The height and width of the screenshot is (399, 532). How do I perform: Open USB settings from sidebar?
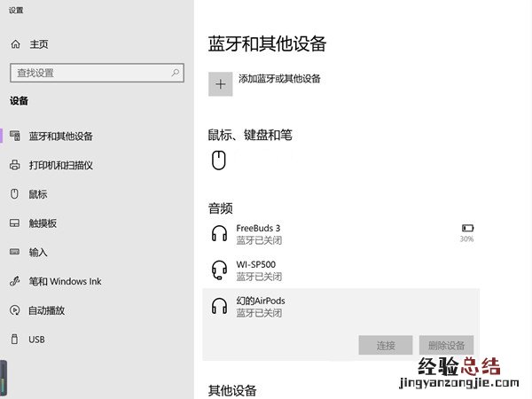pos(36,340)
